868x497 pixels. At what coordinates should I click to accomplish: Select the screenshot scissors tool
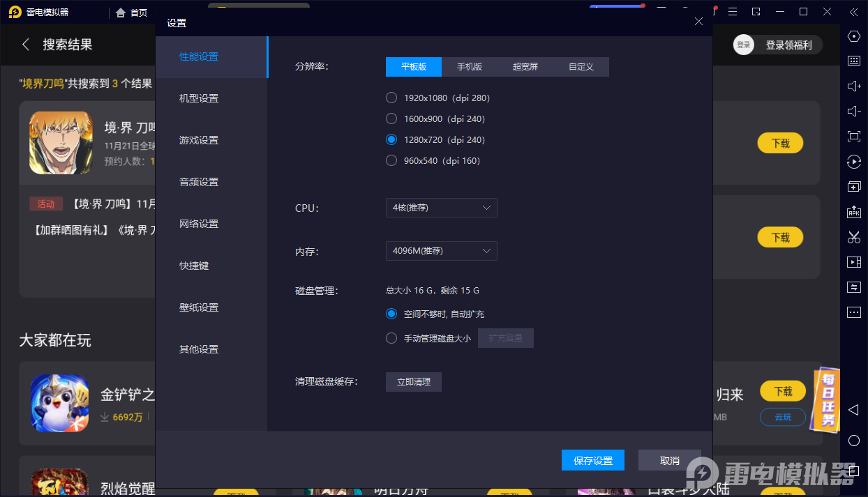pyautogui.click(x=853, y=237)
